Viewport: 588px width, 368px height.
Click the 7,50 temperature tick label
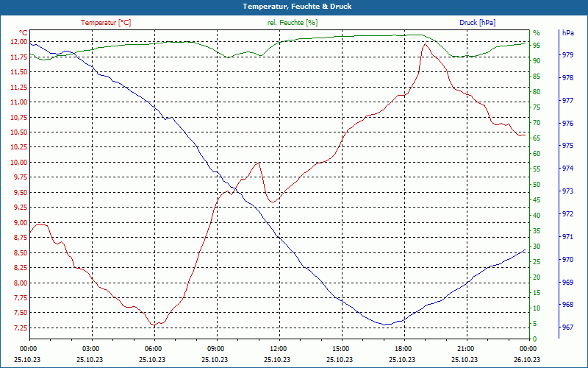[x=21, y=313]
